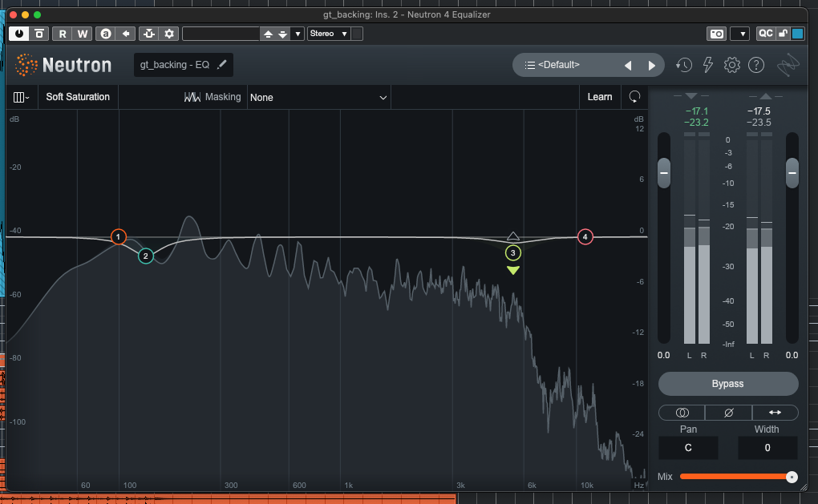Click the output meter up-triangle icon
Image resolution: width=818 pixels, height=504 pixels.
[x=765, y=96]
